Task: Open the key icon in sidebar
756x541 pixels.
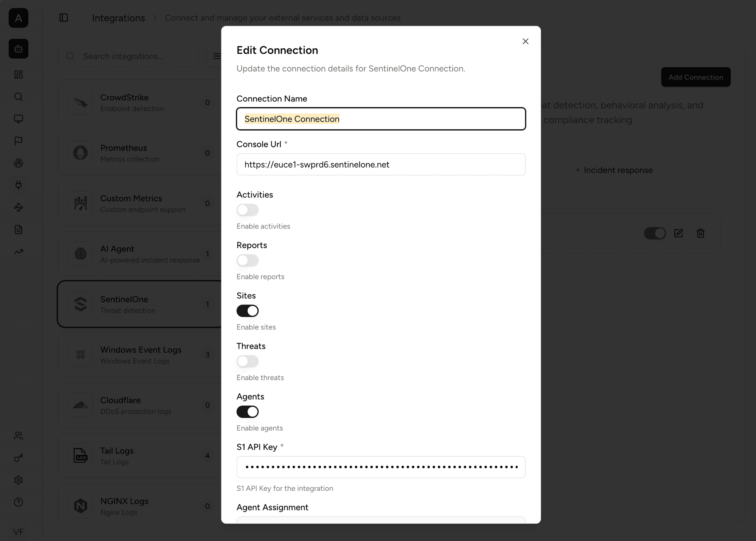Action: click(19, 458)
